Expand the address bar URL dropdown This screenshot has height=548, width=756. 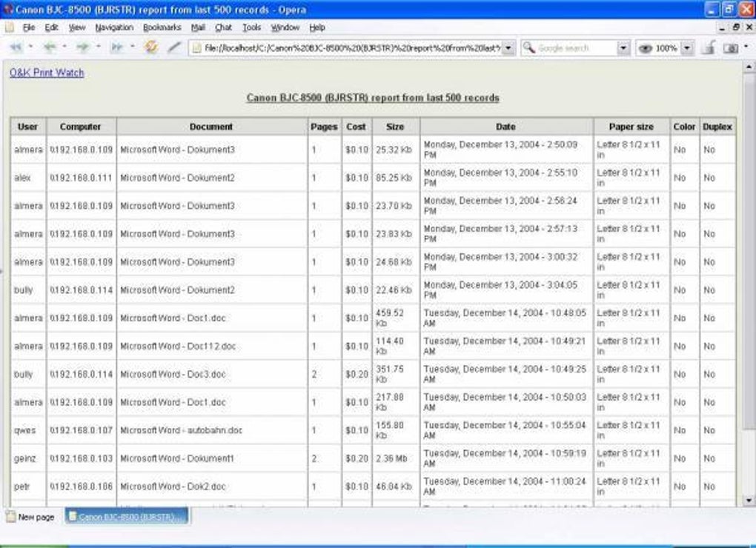tap(508, 48)
